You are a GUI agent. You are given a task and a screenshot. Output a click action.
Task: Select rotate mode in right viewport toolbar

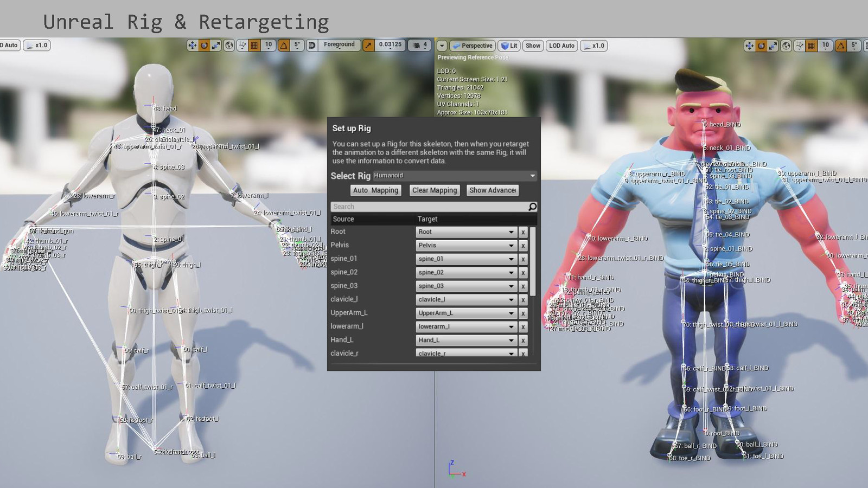point(761,46)
